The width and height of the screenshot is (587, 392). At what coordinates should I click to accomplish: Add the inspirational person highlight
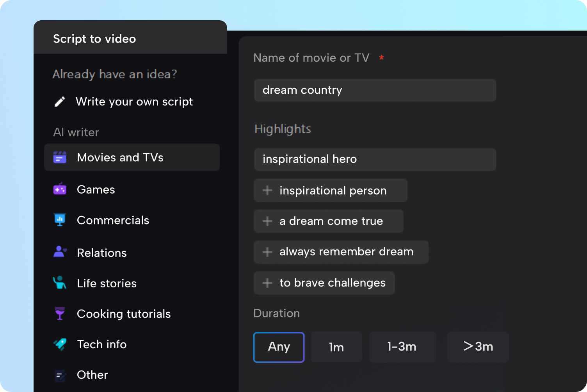click(x=330, y=191)
